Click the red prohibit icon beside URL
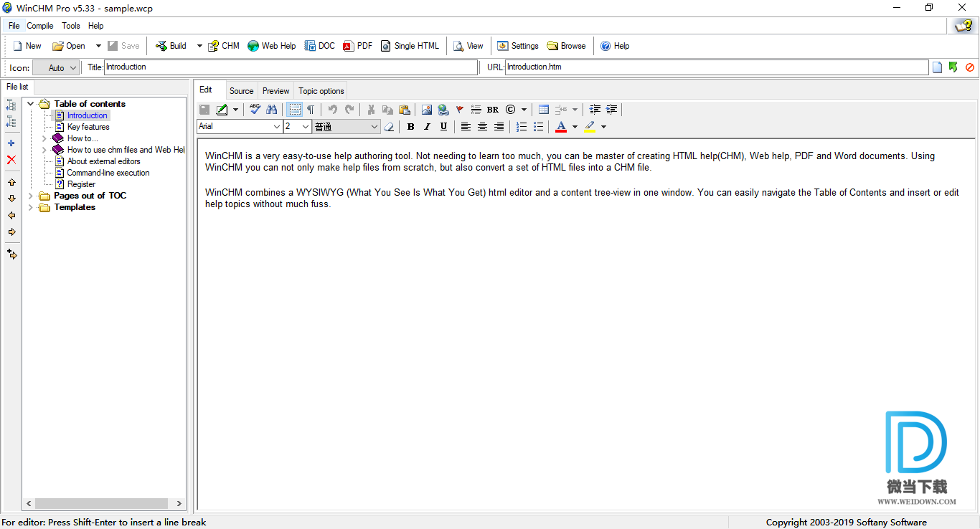The height and width of the screenshot is (529, 980). pyautogui.click(x=970, y=67)
